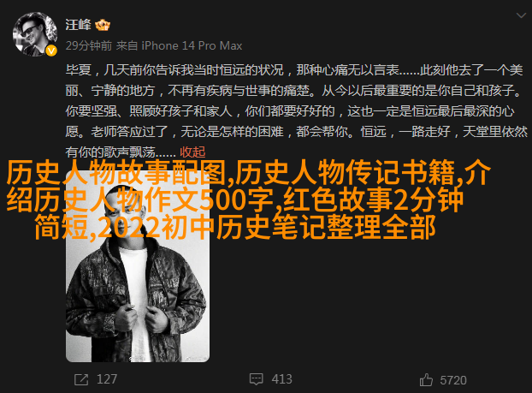
Task: Open the 29分钟前 timestamp link
Action: coord(89,46)
